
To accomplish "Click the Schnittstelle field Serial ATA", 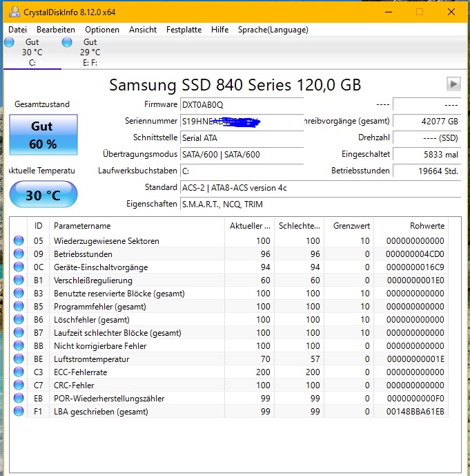I will (242, 137).
